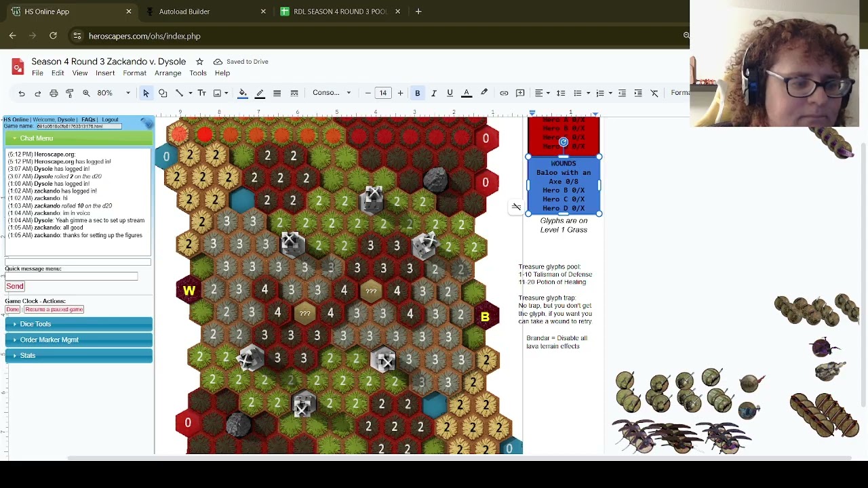Open the Arrange menu
The image size is (868, 488).
point(167,73)
